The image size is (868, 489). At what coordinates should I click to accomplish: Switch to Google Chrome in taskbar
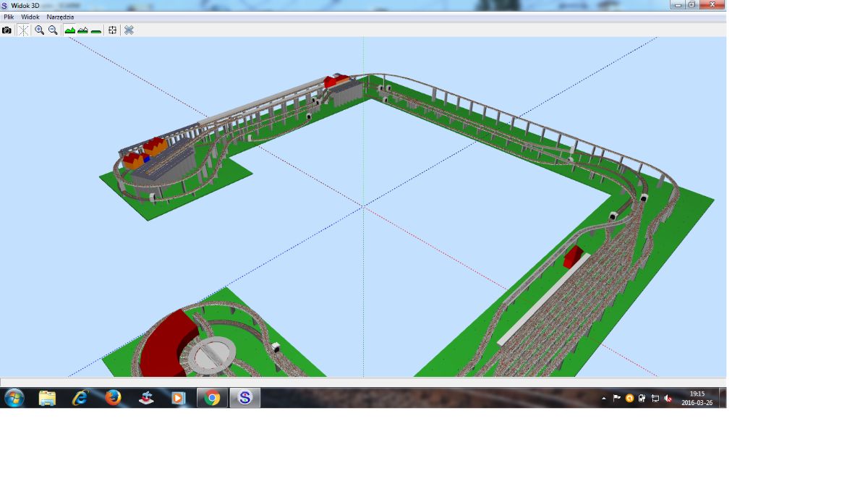pyautogui.click(x=212, y=398)
